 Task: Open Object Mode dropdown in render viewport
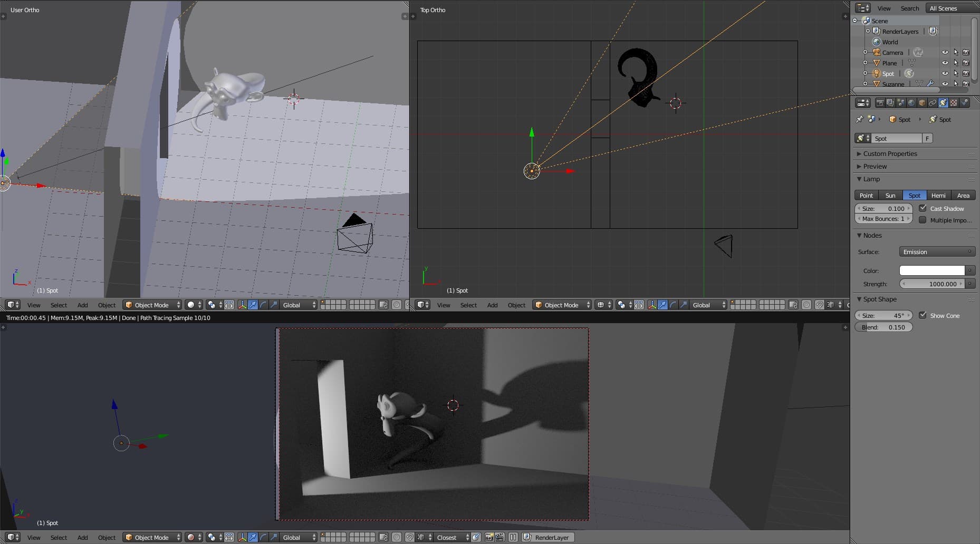152,537
